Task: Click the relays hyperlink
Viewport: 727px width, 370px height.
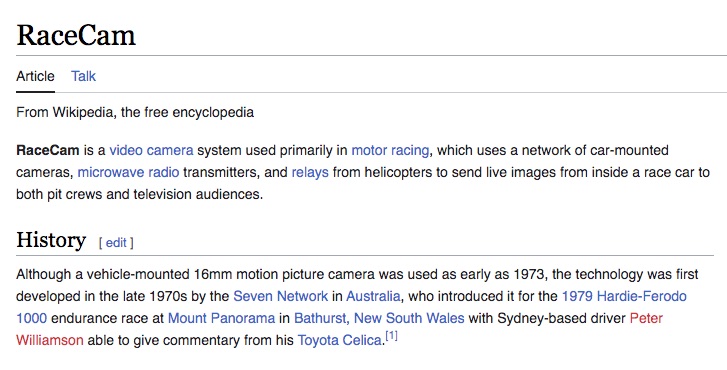Action: 310,172
